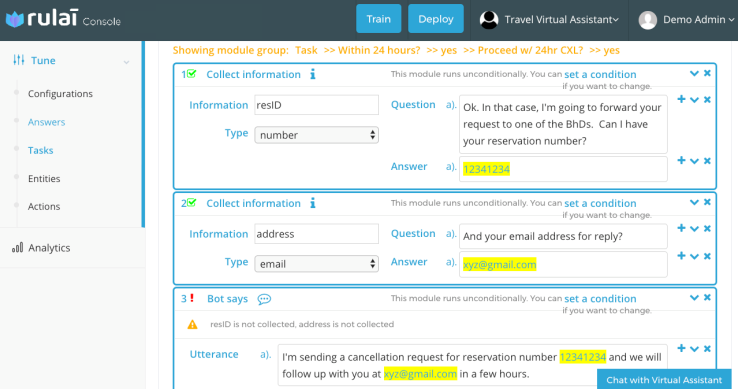Open the Tasks section in the sidebar
This screenshot has height=389, width=738.
tap(40, 150)
